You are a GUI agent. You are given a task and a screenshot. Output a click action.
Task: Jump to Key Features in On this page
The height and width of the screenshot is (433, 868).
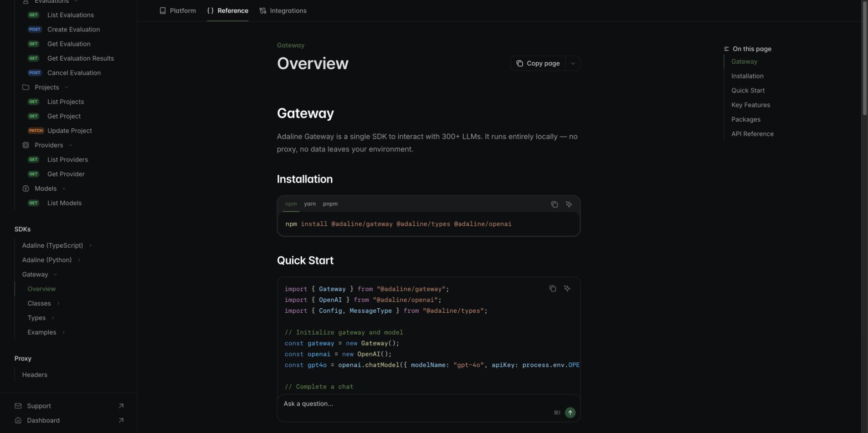750,105
